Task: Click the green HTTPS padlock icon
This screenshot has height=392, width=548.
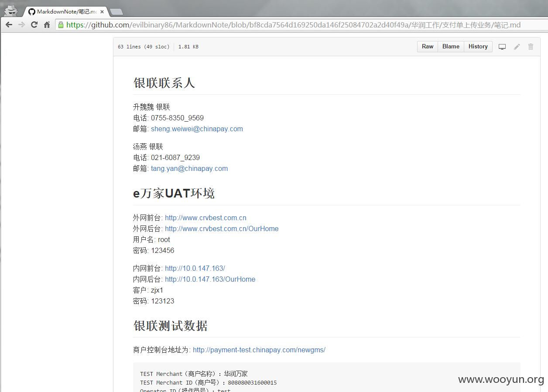Action: [61, 25]
